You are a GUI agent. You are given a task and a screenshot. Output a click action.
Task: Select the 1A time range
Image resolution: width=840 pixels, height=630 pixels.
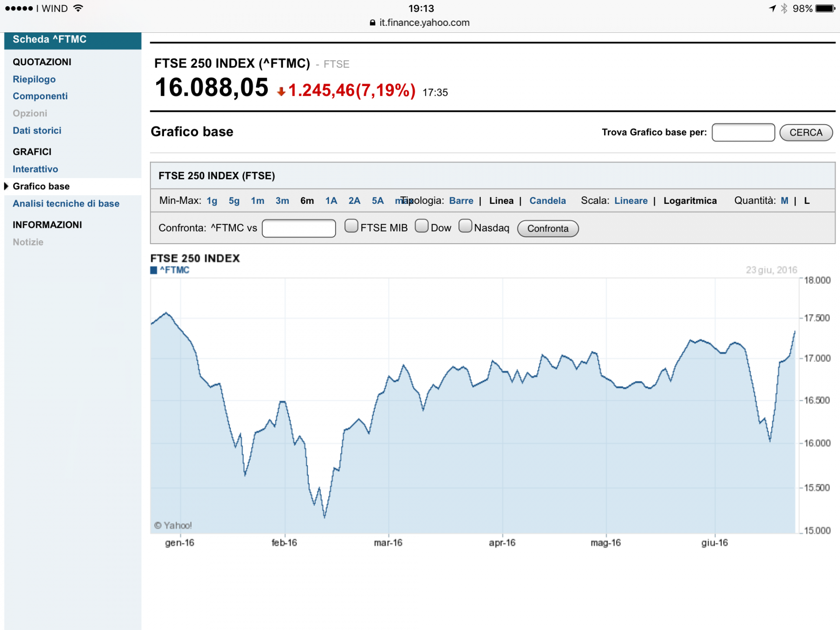[331, 201]
